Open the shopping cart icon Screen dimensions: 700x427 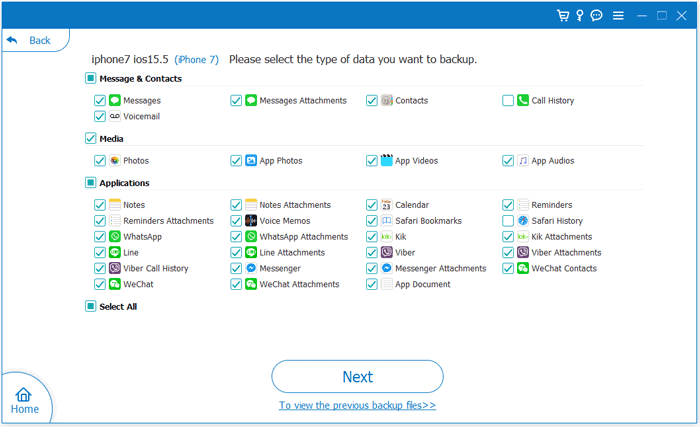coord(563,16)
